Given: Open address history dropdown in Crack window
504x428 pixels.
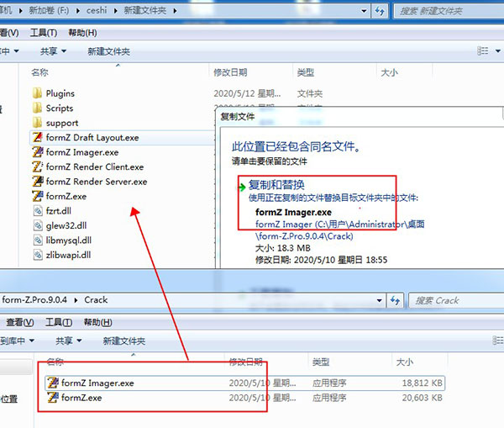Looking at the screenshot, I should (x=380, y=300).
